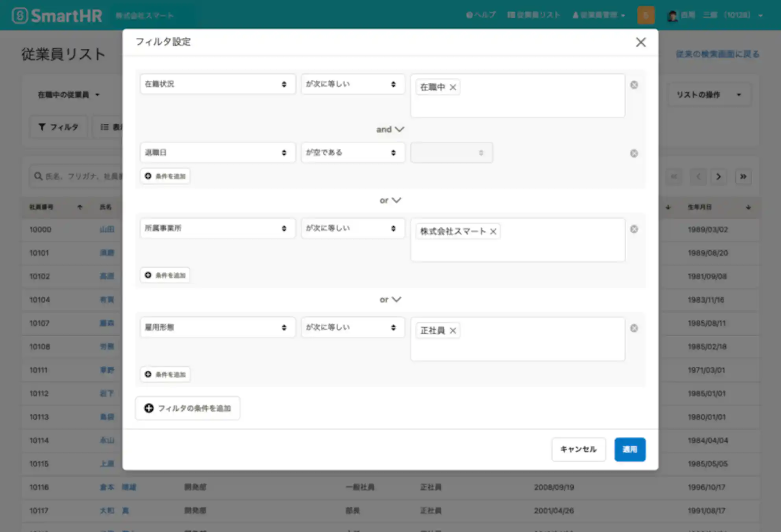Open the が次に等しい operator dropdown in 在籍状況 row

[353, 84]
